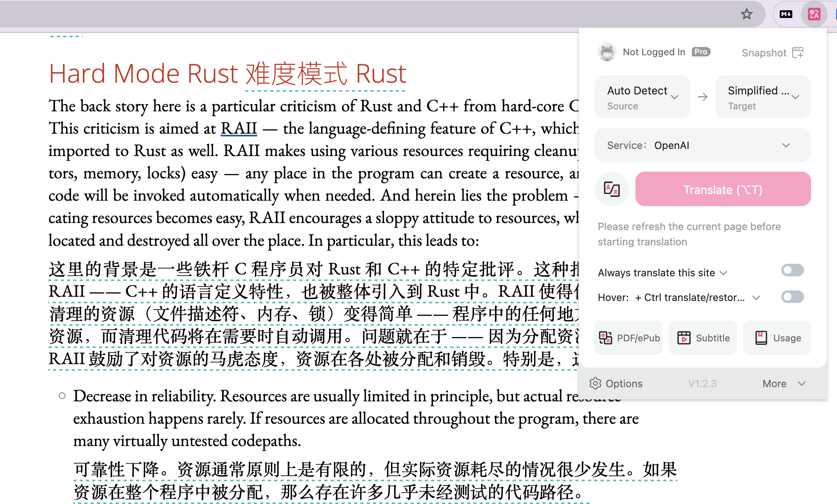Click the Pro badge

tap(701, 52)
